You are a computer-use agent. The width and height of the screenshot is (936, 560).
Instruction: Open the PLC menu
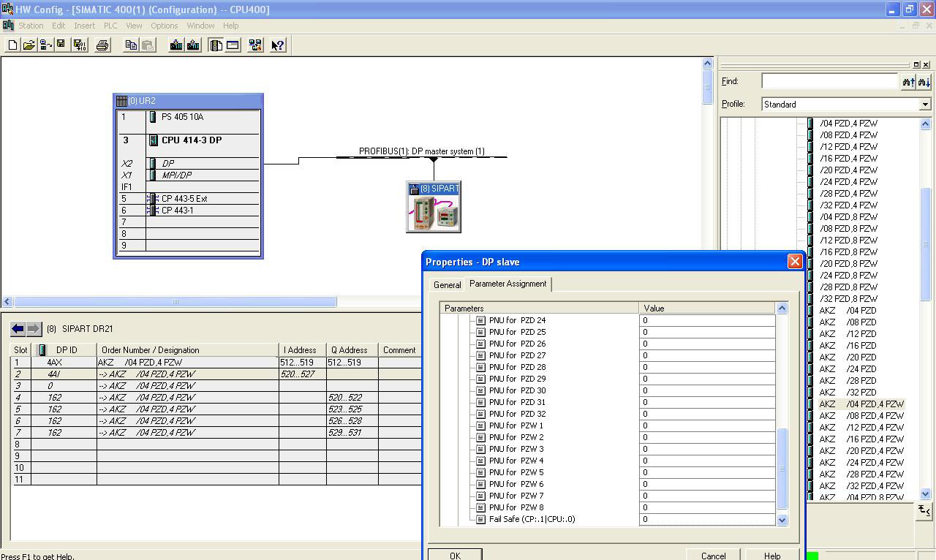110,26
